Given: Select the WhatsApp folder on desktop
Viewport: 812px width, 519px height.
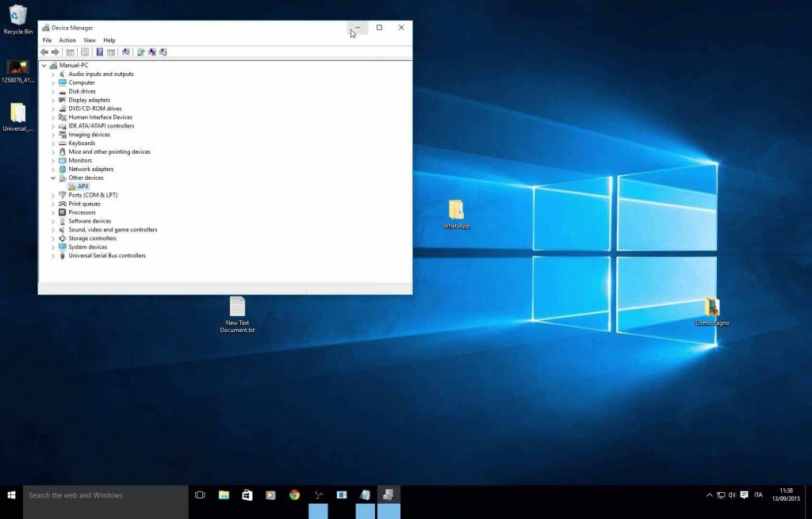Looking at the screenshot, I should tap(456, 214).
